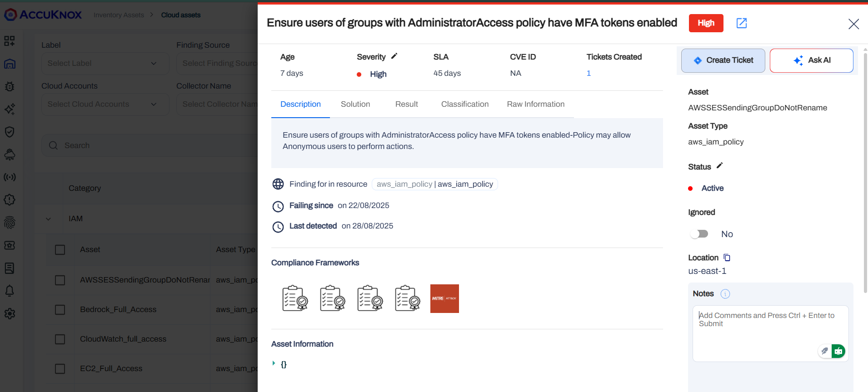Expand the Asset Information JSON tree
Screen dimensions: 868x392
click(274, 363)
